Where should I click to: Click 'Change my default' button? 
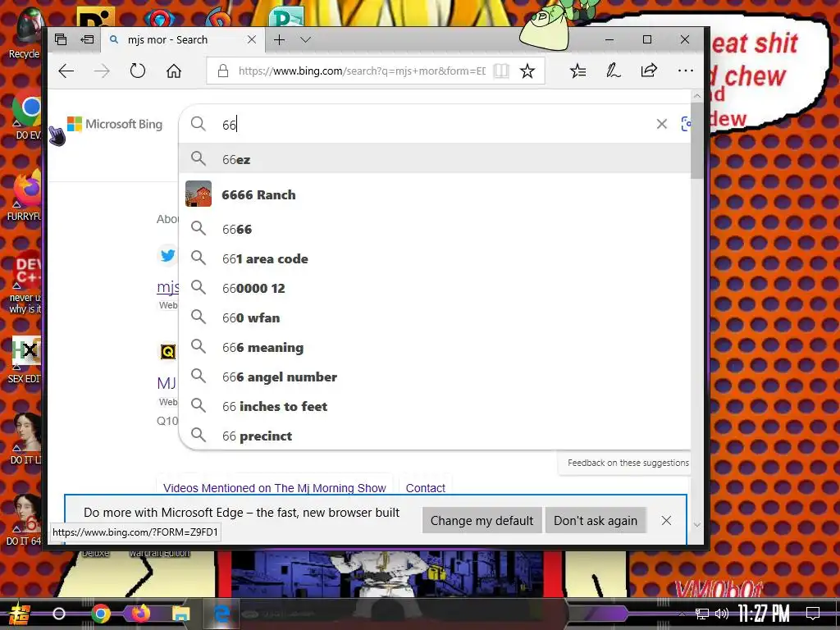pos(482,521)
